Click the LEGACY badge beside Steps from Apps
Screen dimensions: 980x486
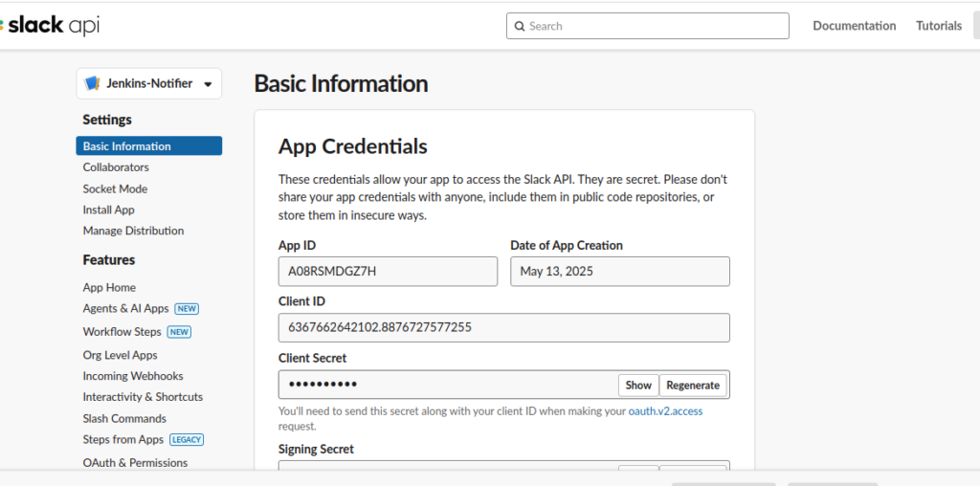[x=187, y=440]
